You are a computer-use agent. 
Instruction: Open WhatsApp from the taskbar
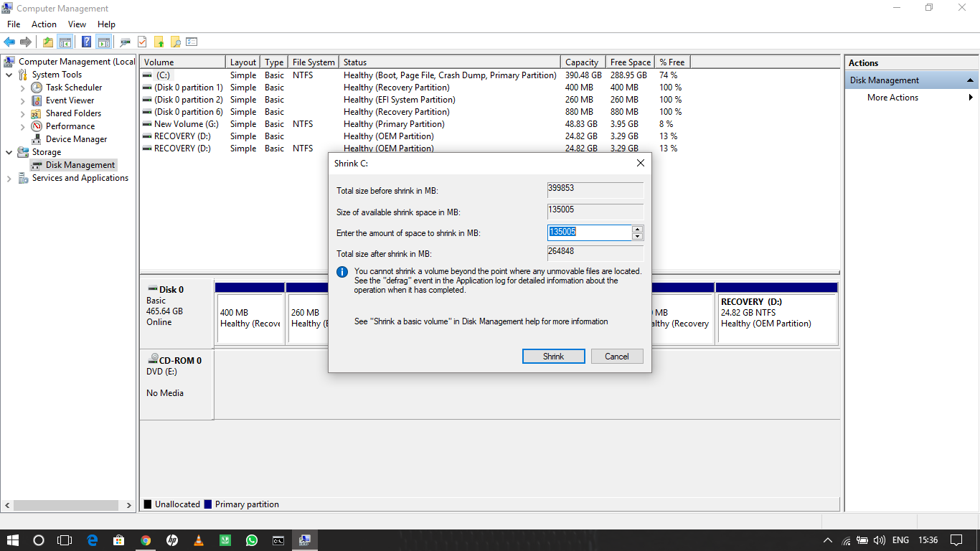pyautogui.click(x=251, y=540)
